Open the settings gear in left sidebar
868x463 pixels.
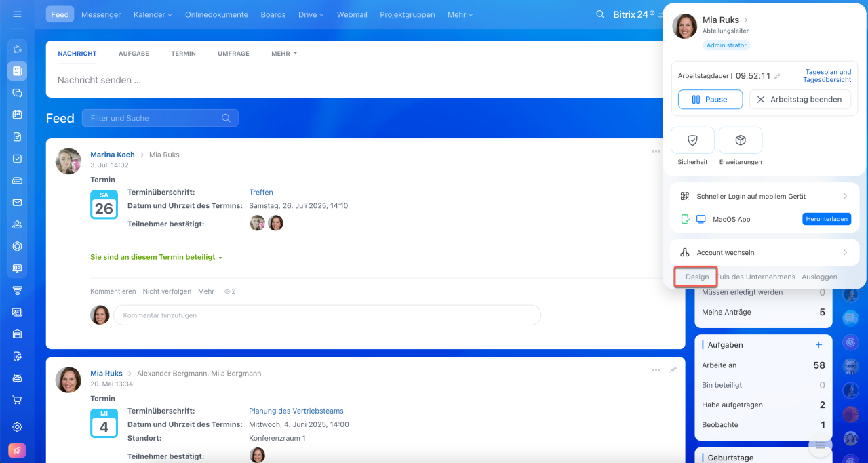click(x=18, y=427)
